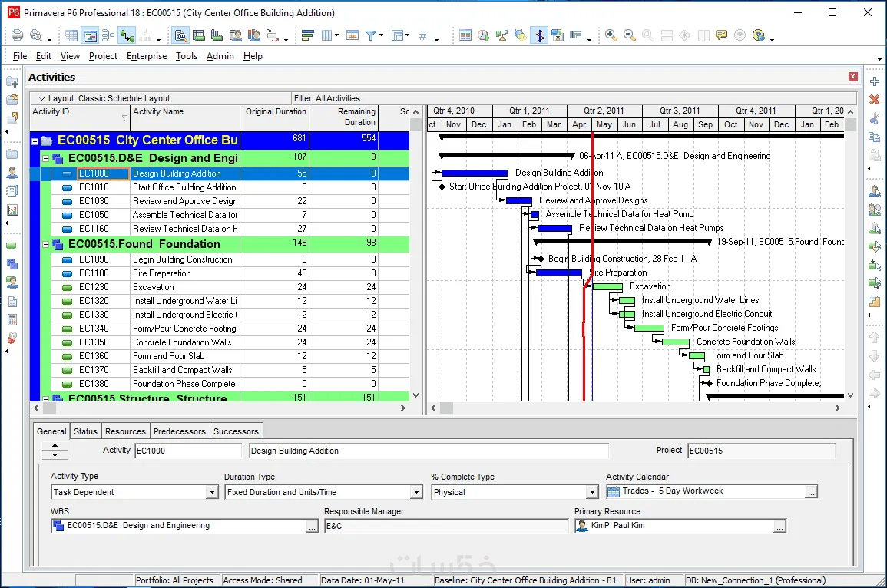Click the Schedule clock icon
Image resolution: width=887 pixels, height=588 pixels.
[x=483, y=35]
